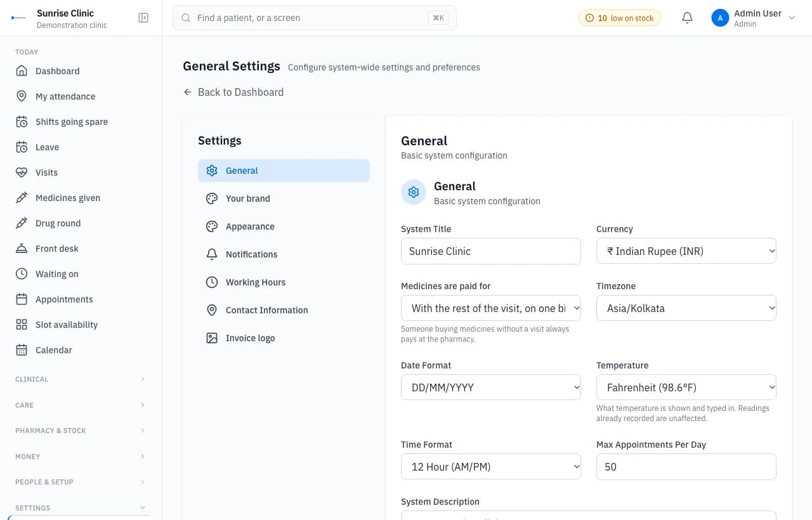Screen dimensions: 812x520
Task: Focus the System Title input field
Action: tap(491, 251)
